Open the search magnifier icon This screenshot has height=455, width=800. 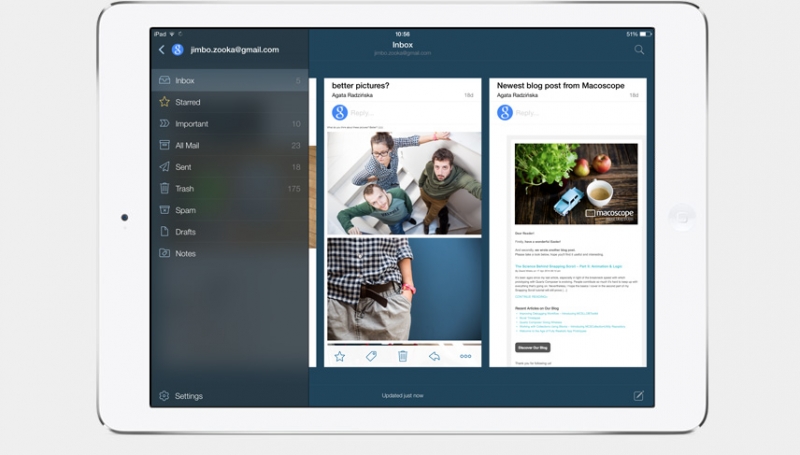pos(639,49)
